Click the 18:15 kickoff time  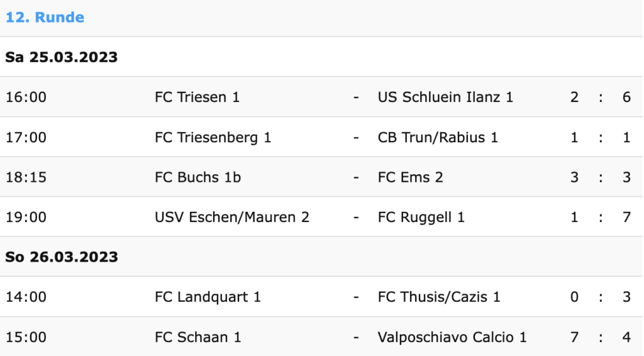(26, 177)
